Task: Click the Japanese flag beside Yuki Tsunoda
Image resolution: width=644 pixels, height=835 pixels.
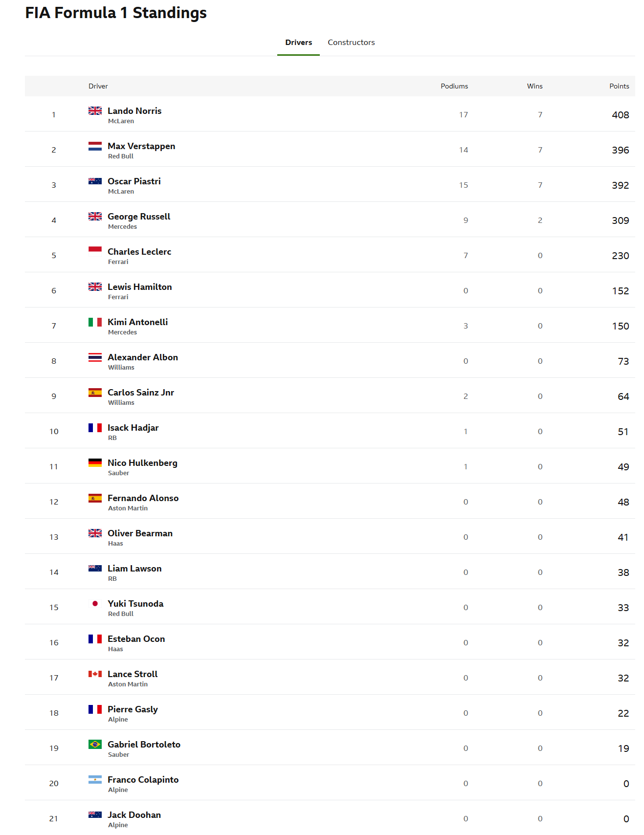Action: (x=95, y=604)
